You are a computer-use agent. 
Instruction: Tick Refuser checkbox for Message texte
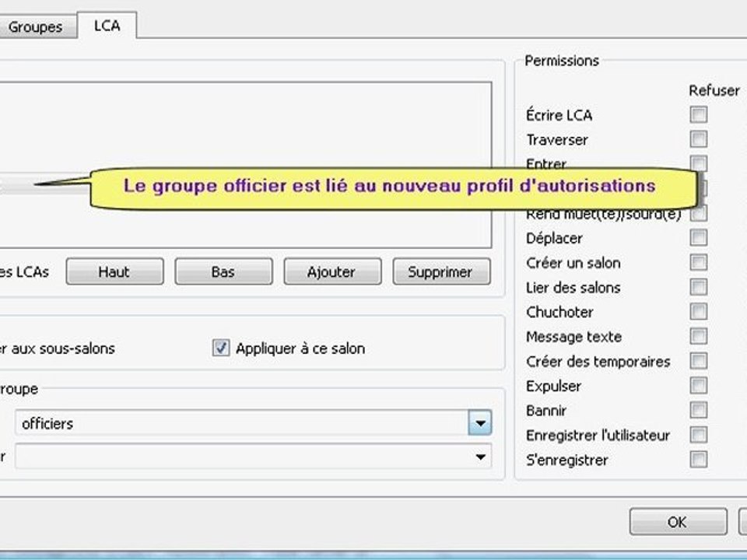point(699,336)
